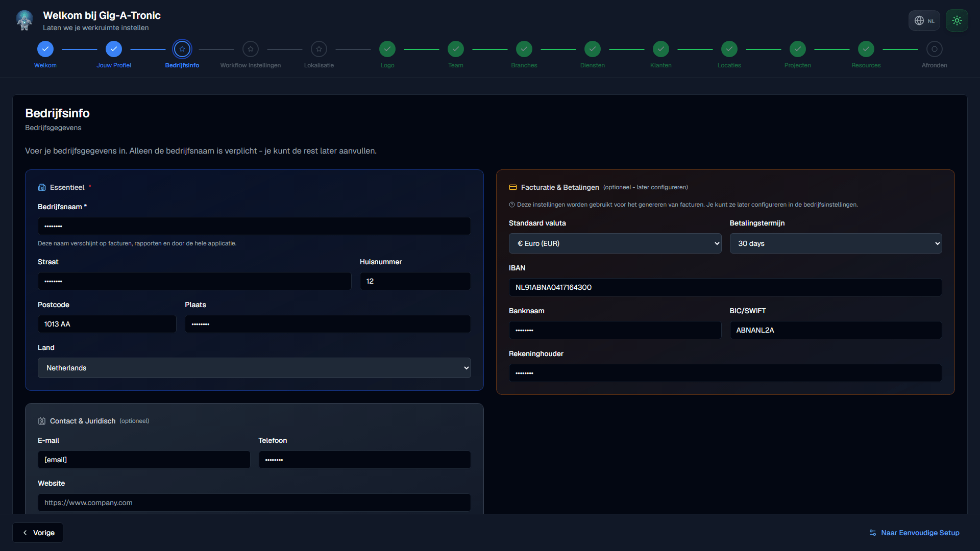Viewport: 980px width, 551px height.
Task: Click the Lokalisatie step label
Action: [x=319, y=65]
